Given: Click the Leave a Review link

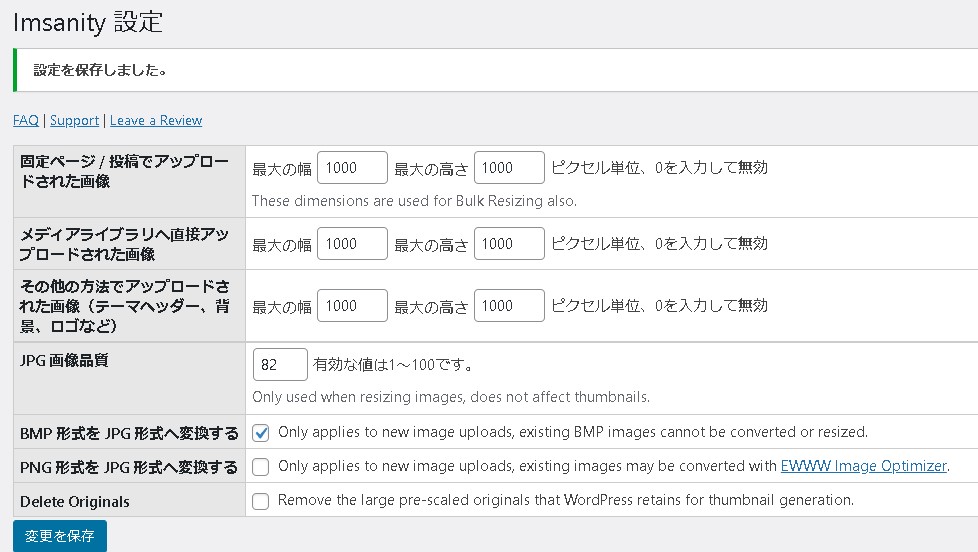Looking at the screenshot, I should coord(156,120).
